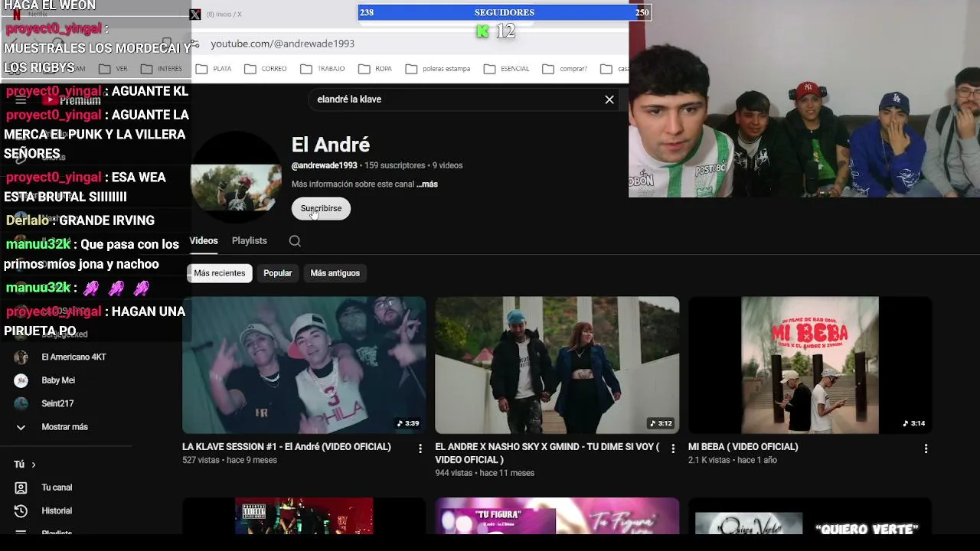Open the El André channel avatar
Viewport: 980px width, 551px height.
pos(235,178)
